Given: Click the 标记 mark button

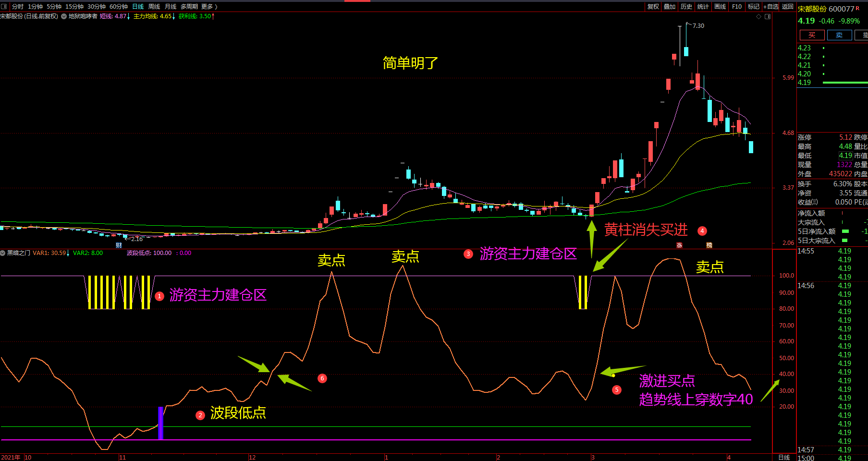Looking at the screenshot, I should pyautogui.click(x=754, y=6).
